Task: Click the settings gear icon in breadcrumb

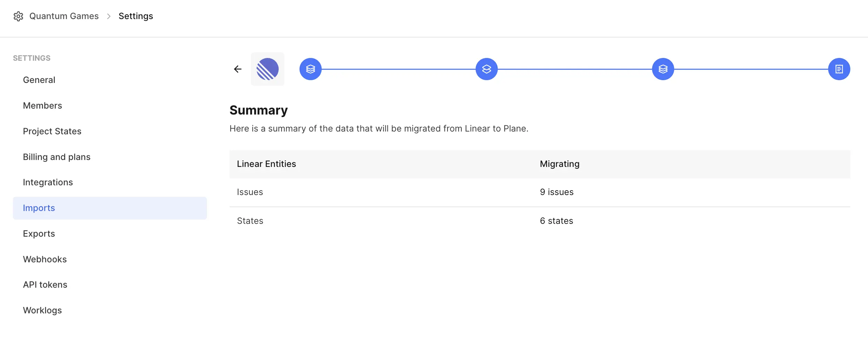Action: pos(18,16)
